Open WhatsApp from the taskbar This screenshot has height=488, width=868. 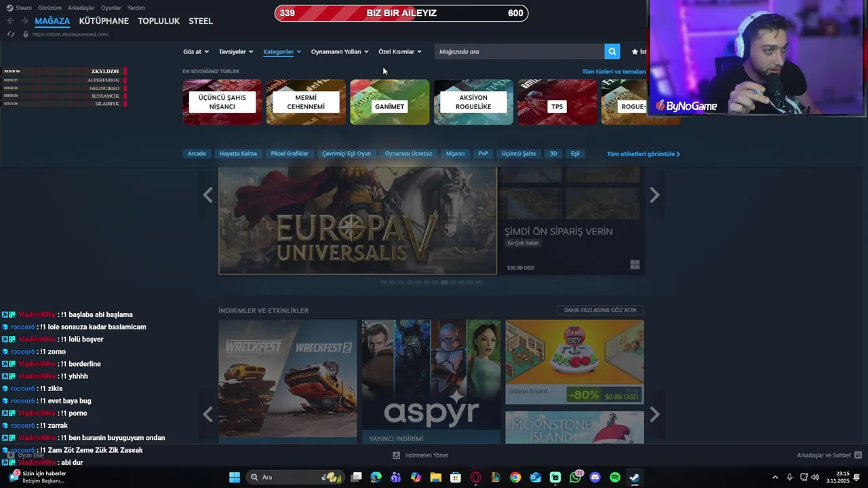coord(576,477)
